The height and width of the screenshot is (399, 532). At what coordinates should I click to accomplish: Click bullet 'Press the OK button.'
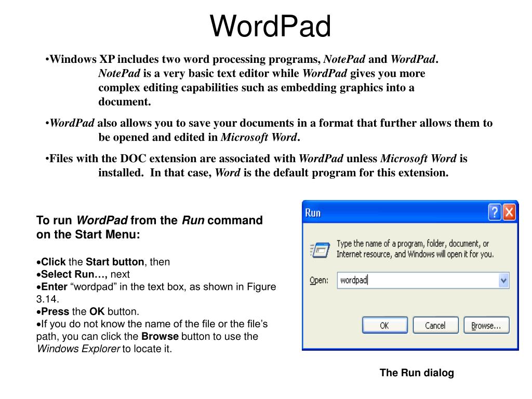coord(88,312)
